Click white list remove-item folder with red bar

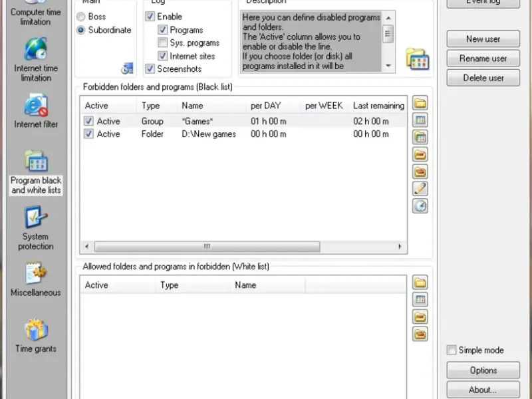coord(420,317)
